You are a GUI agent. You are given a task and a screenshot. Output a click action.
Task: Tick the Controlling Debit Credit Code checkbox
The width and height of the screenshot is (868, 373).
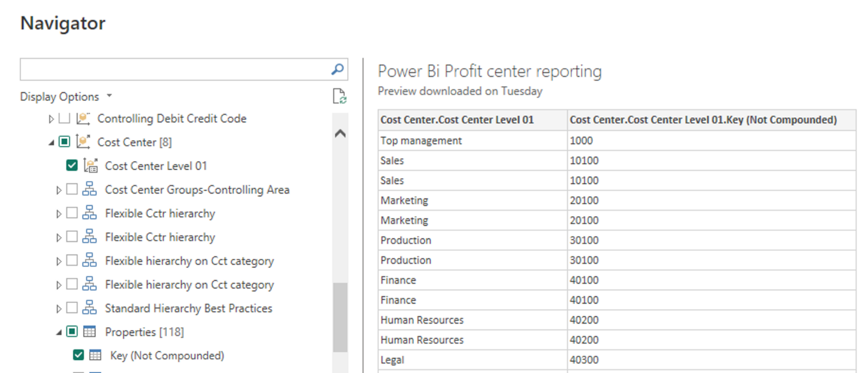coord(64,119)
